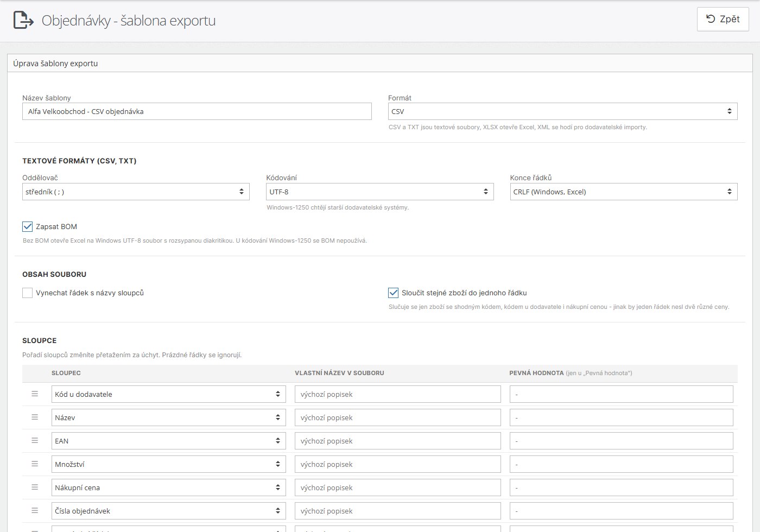Click the PEVNÁ HODNOTA column header

point(571,373)
